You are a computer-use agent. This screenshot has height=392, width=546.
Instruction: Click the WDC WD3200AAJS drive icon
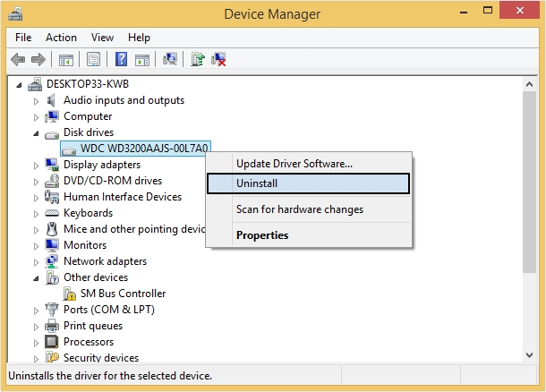[69, 150]
